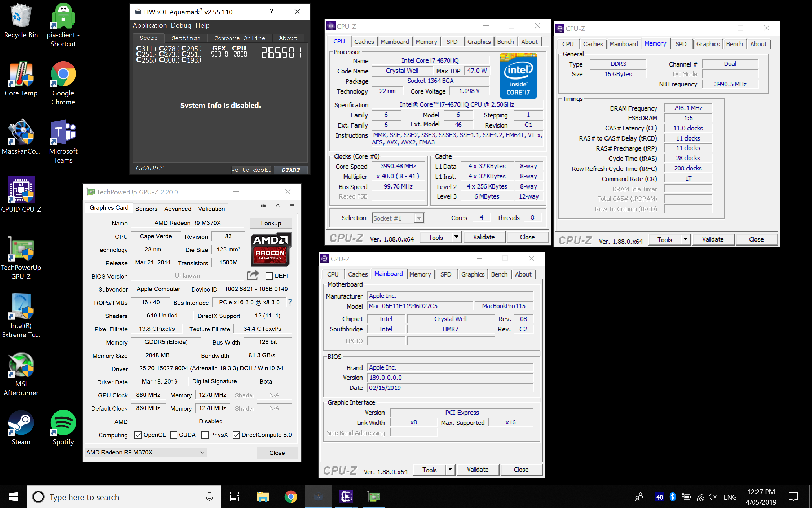Image resolution: width=812 pixels, height=508 pixels.
Task: Switch to Compare Online tab
Action: (240, 38)
